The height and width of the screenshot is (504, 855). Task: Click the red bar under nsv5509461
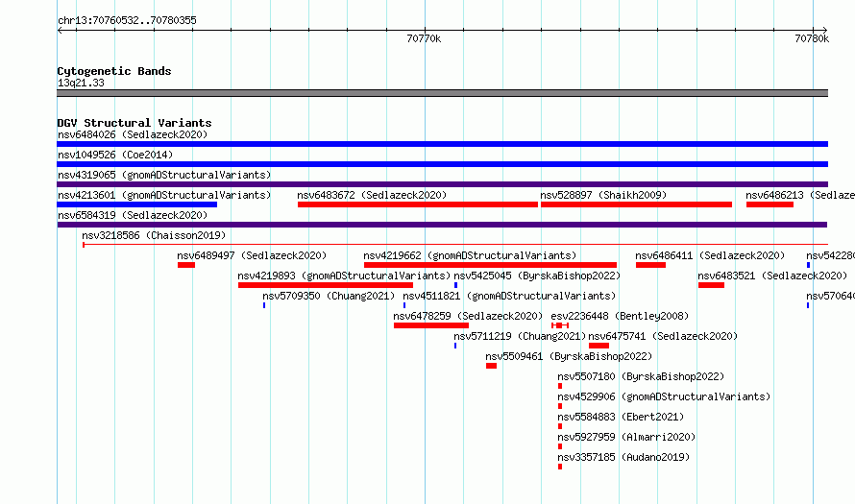(491, 366)
